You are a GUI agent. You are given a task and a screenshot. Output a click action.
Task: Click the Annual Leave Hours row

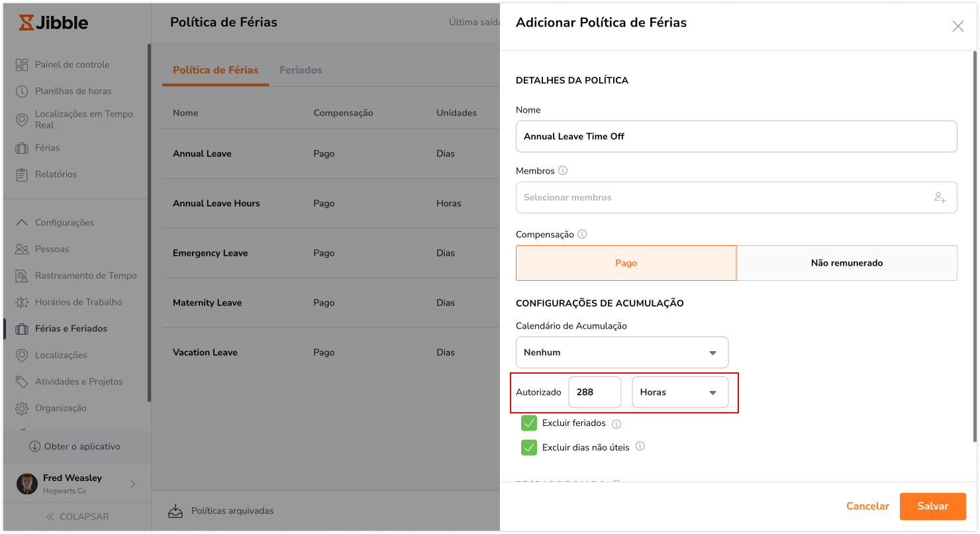coord(331,203)
